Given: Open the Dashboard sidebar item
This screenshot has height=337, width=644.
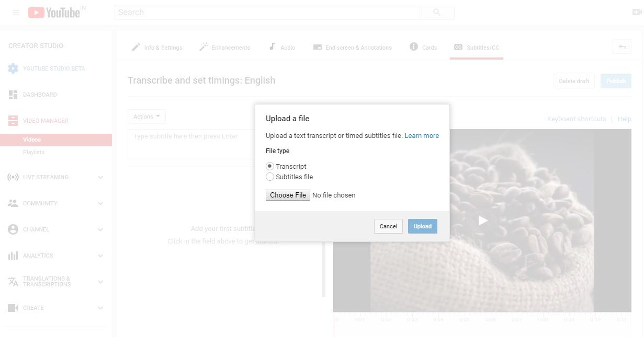Looking at the screenshot, I should tap(40, 95).
